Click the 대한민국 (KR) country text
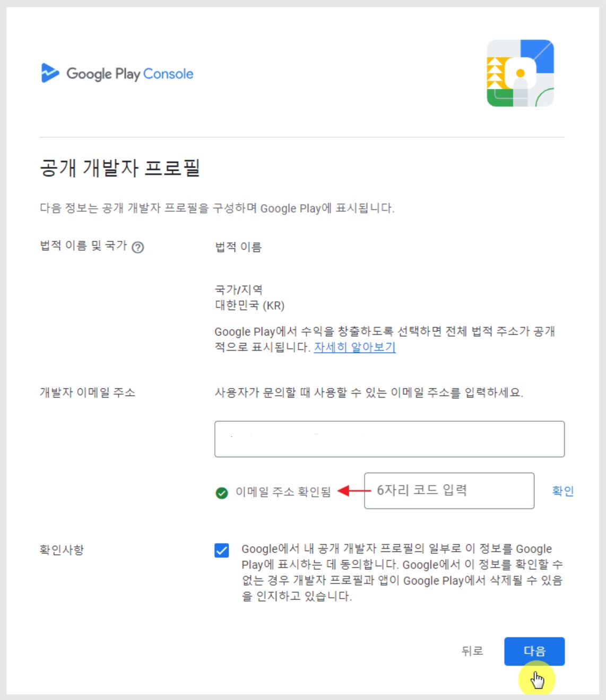606x700 pixels. coord(249,305)
